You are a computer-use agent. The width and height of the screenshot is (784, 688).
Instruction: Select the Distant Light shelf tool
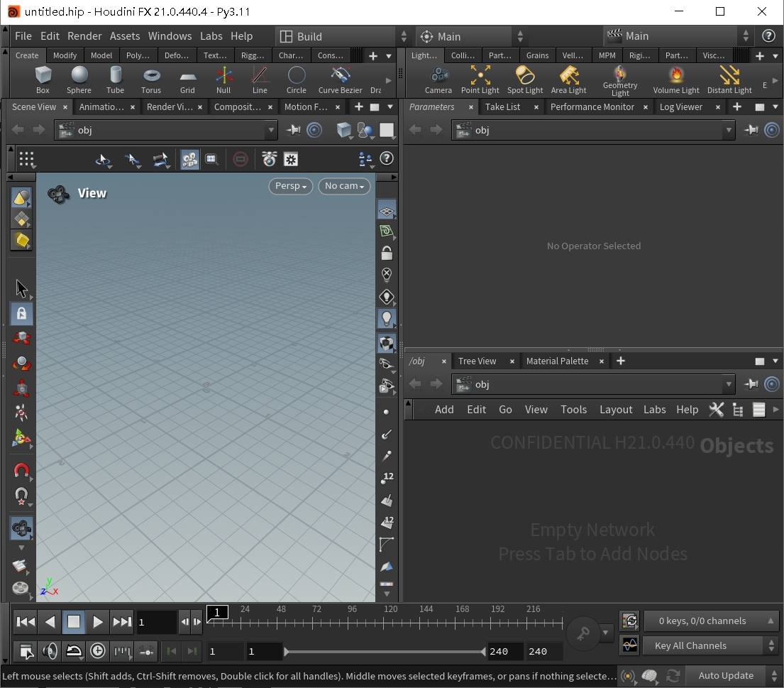click(x=729, y=79)
